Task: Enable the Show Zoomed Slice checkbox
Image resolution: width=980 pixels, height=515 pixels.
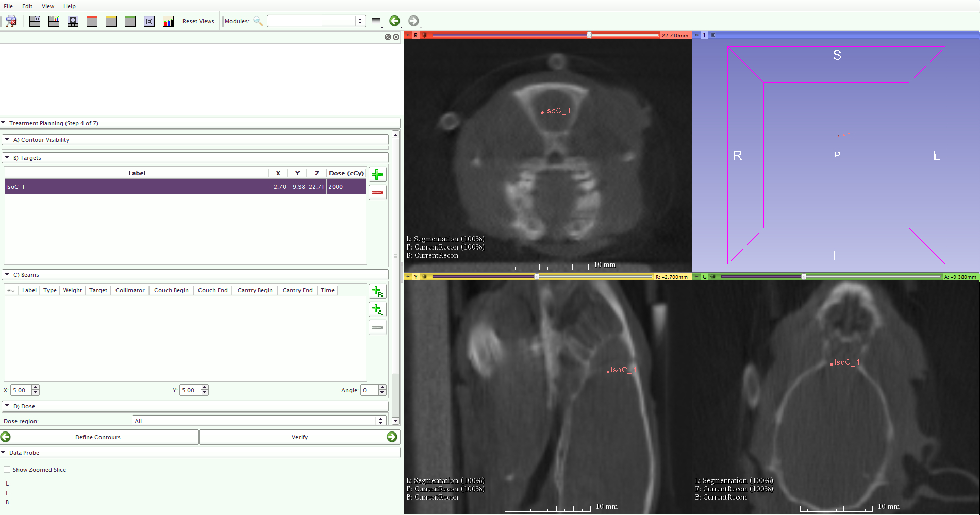Action: click(7, 470)
